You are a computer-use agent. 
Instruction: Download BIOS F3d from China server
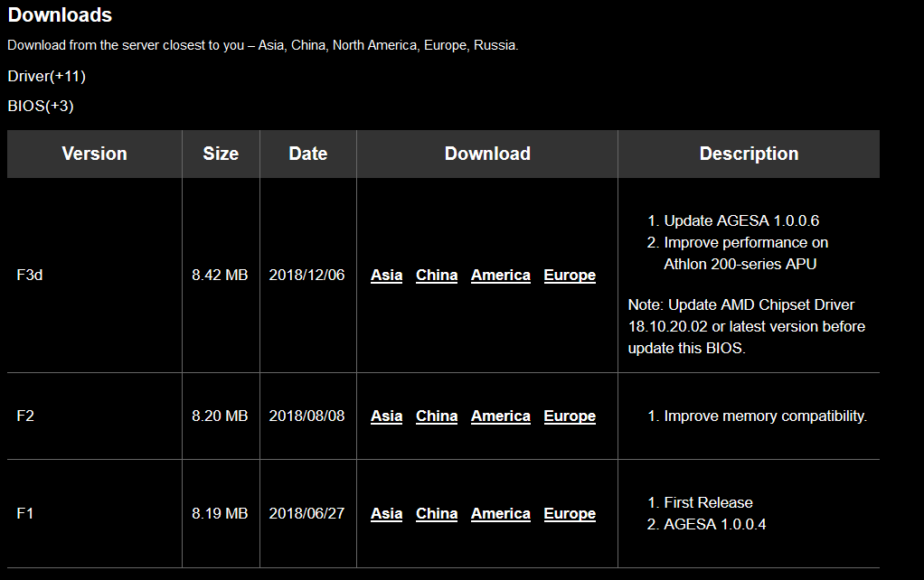437,275
